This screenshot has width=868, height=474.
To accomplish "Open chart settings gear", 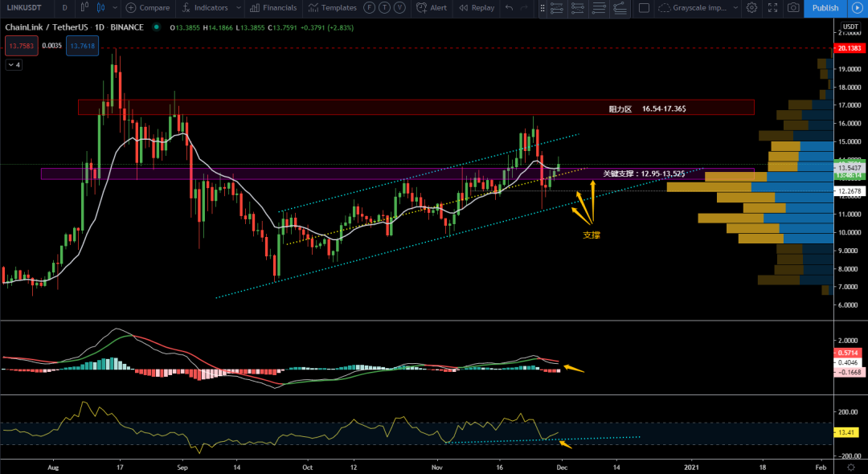I will click(x=751, y=8).
